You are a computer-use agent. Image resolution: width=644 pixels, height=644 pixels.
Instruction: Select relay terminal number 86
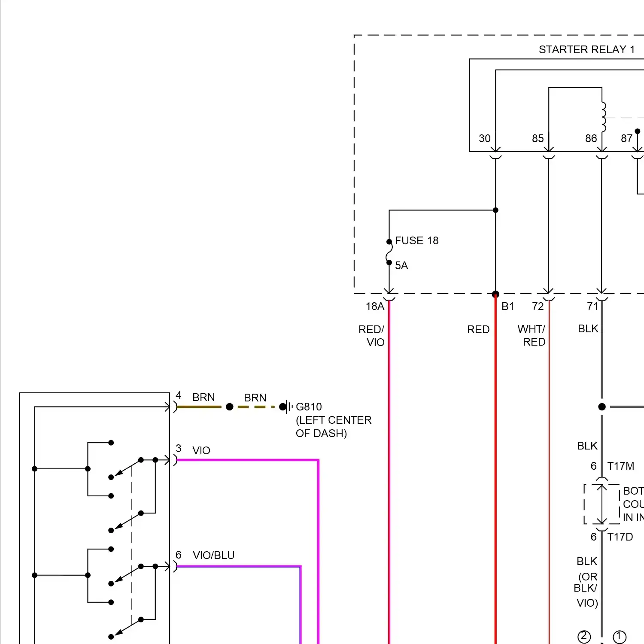591,138
